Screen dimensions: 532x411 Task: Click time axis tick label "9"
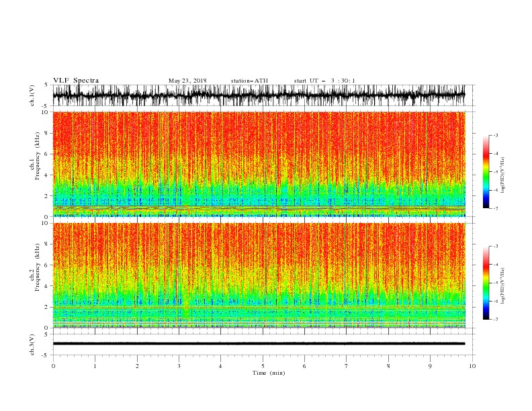430,366
